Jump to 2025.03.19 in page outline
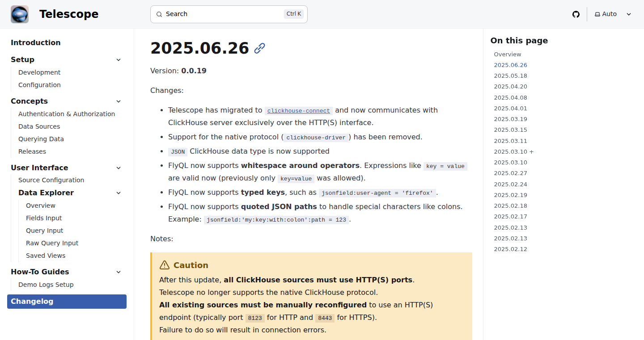The height and width of the screenshot is (340, 644). pyautogui.click(x=510, y=119)
